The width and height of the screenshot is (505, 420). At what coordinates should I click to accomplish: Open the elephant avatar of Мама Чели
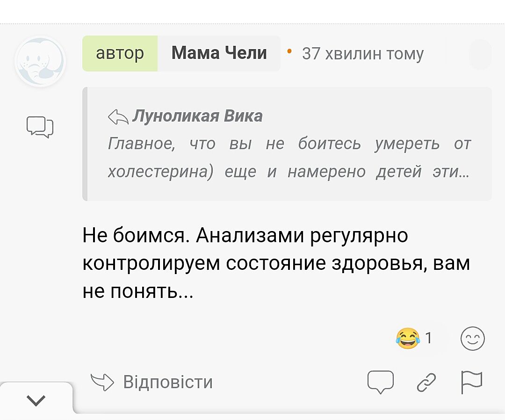pos(40,62)
